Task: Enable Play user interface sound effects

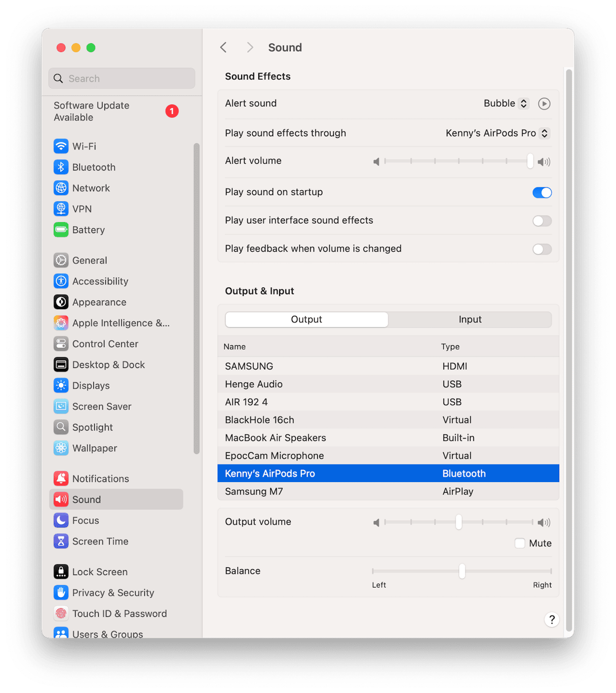Action: pos(542,221)
